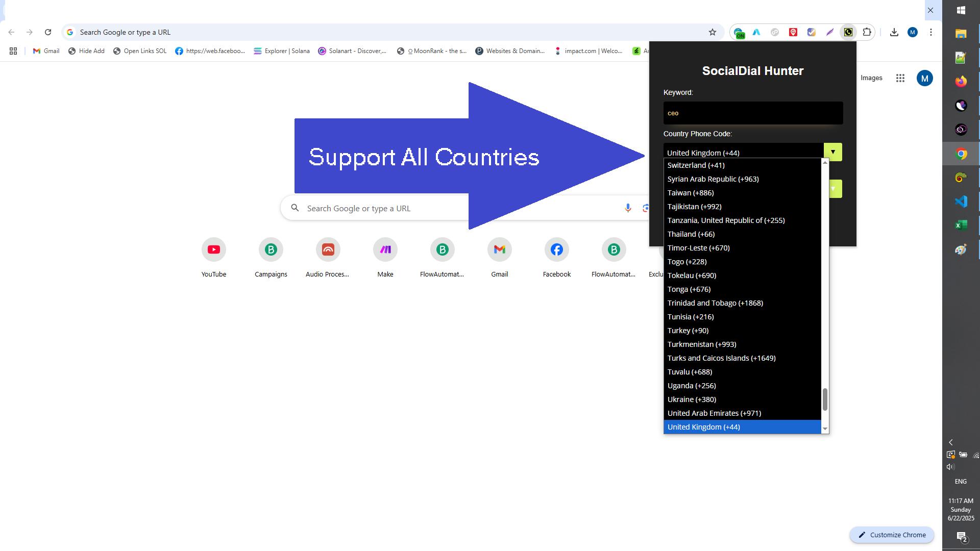
Task: Select Thailand (+66) from the list
Action: click(x=691, y=234)
